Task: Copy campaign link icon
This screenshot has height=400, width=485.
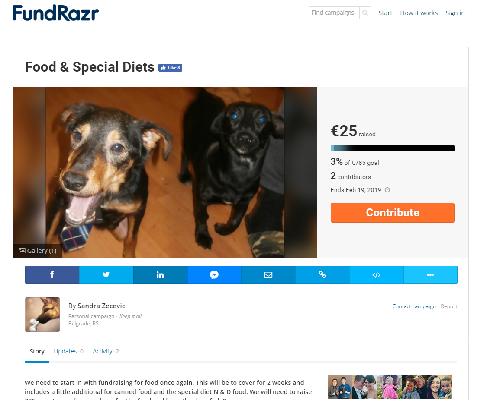Action: pyautogui.click(x=322, y=275)
